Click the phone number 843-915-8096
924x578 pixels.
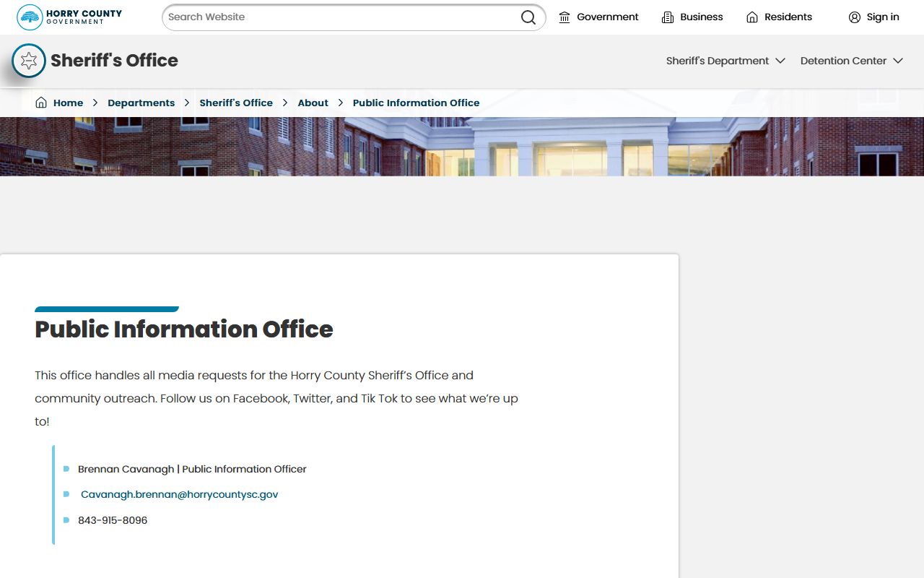113,520
